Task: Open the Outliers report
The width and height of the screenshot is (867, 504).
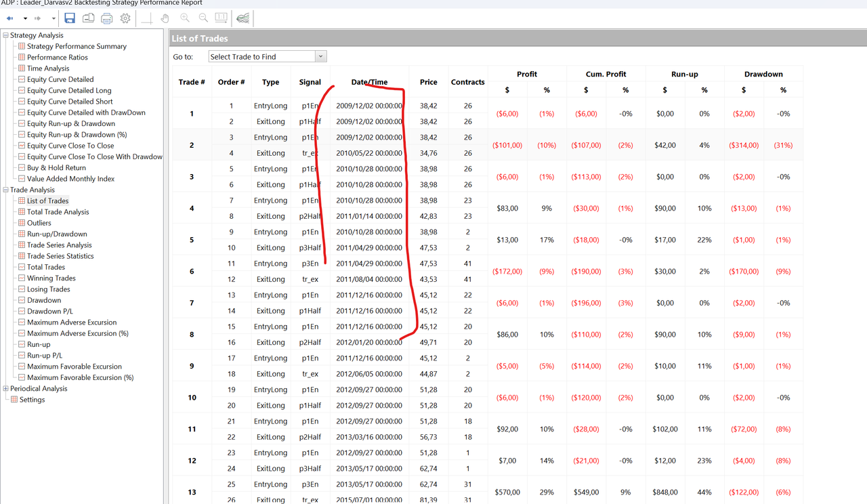Action: click(x=39, y=223)
